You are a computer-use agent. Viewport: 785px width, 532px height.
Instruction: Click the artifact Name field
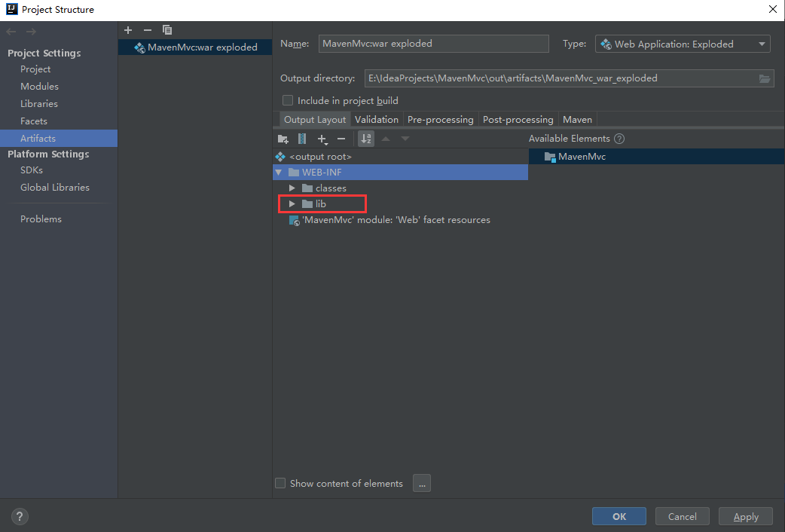pyautogui.click(x=433, y=44)
